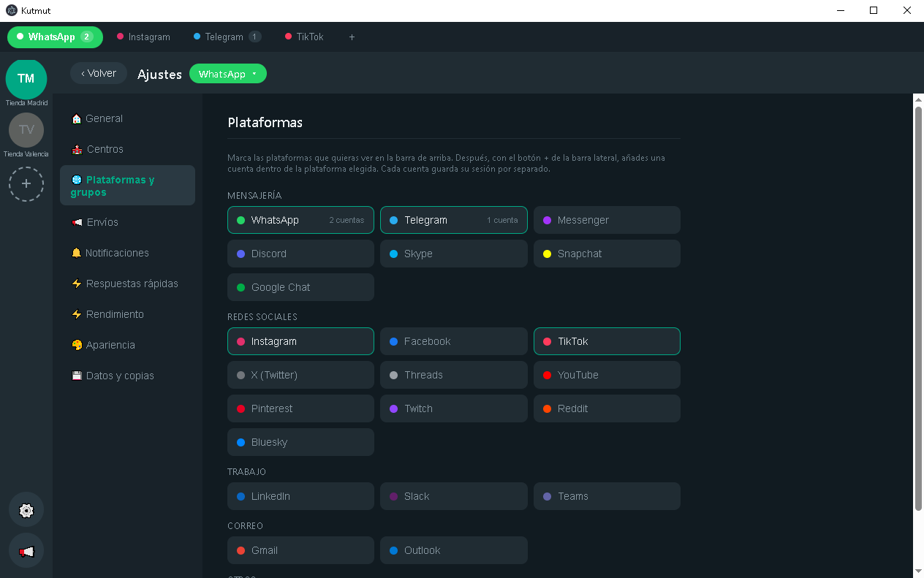Enable the X (Twitter) platform
The height and width of the screenshot is (578, 924).
(300, 375)
